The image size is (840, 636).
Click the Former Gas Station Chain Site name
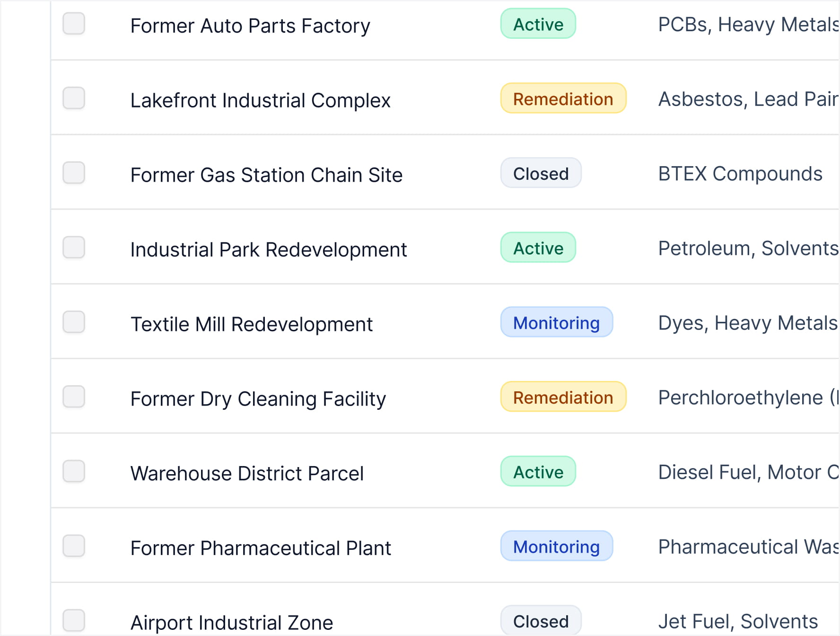[x=266, y=175]
